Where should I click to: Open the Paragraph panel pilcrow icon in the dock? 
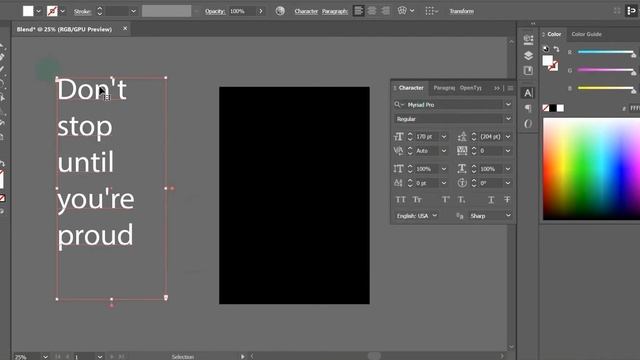point(528,108)
